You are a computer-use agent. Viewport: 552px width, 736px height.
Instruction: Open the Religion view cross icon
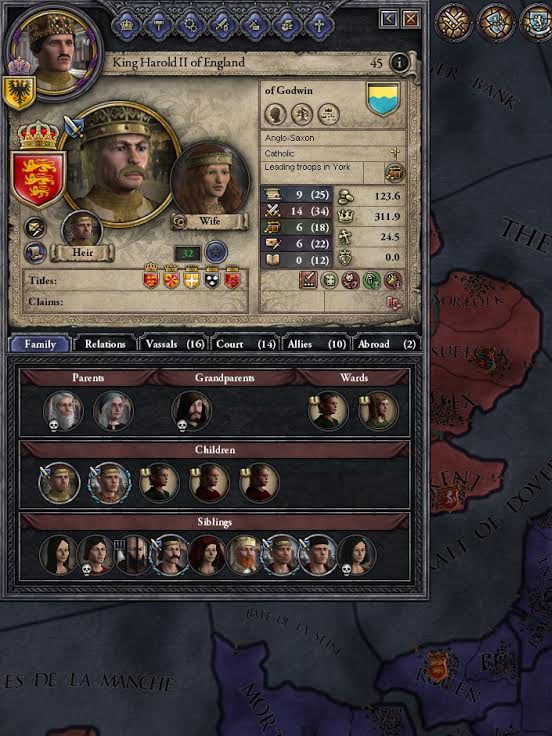[319, 25]
